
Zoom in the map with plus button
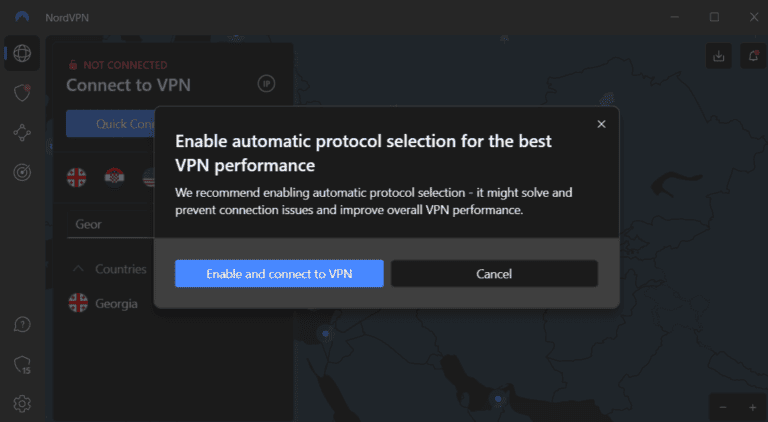point(752,407)
